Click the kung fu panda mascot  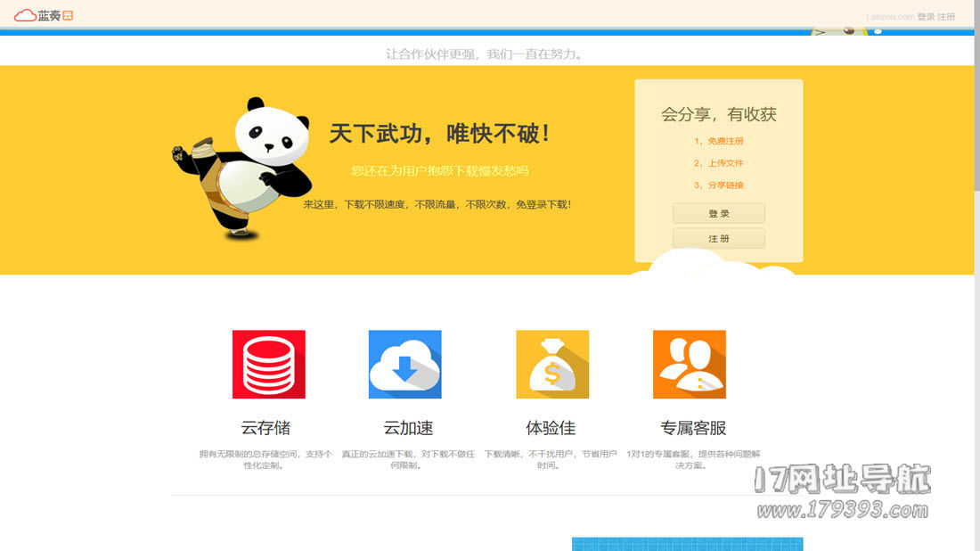pos(242,168)
